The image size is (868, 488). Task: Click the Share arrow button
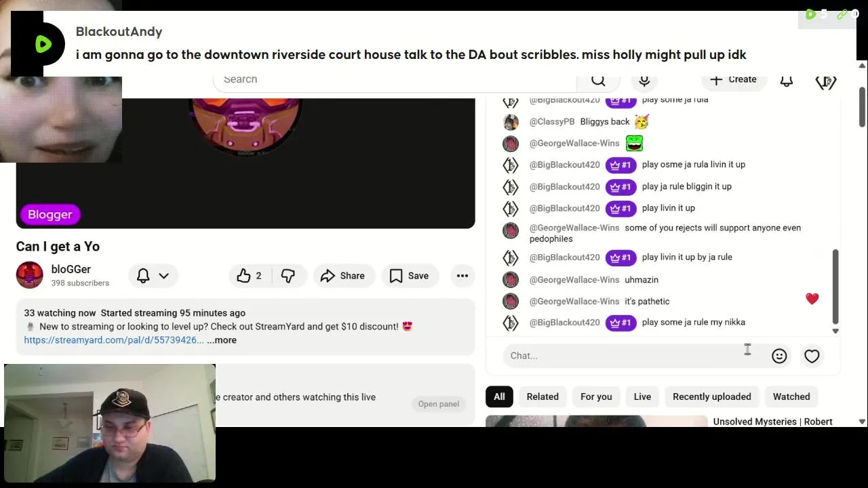(343, 276)
